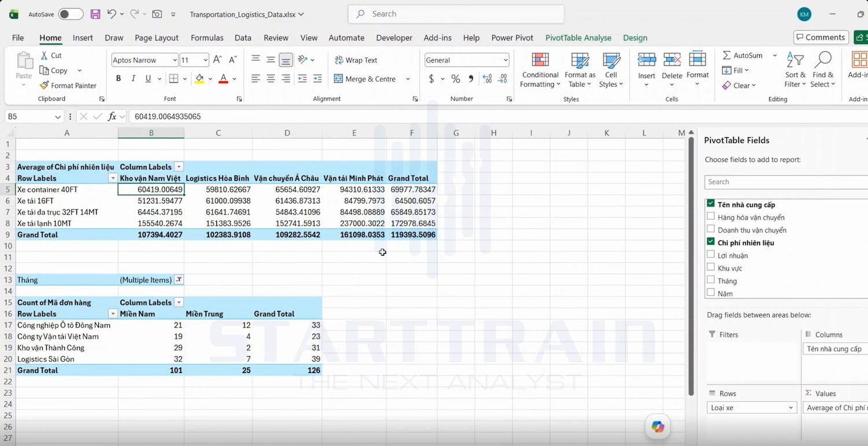
Task: Click the Wrap Text icon
Action: (339, 60)
